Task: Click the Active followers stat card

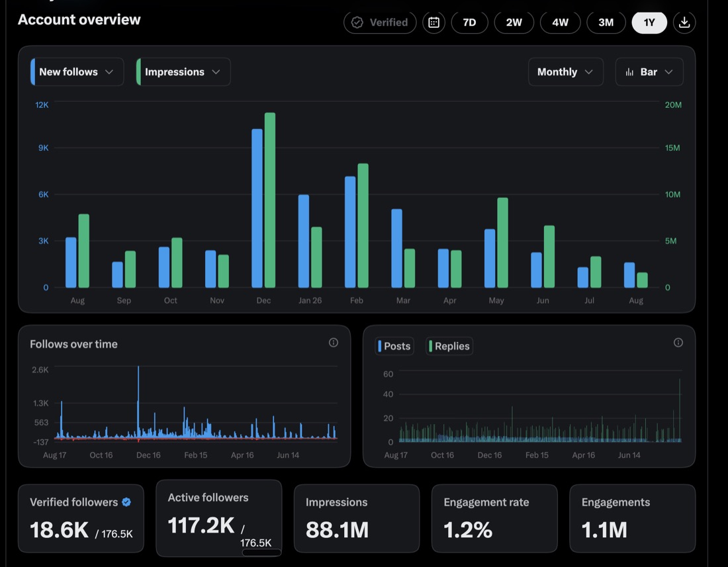Action: (x=218, y=518)
